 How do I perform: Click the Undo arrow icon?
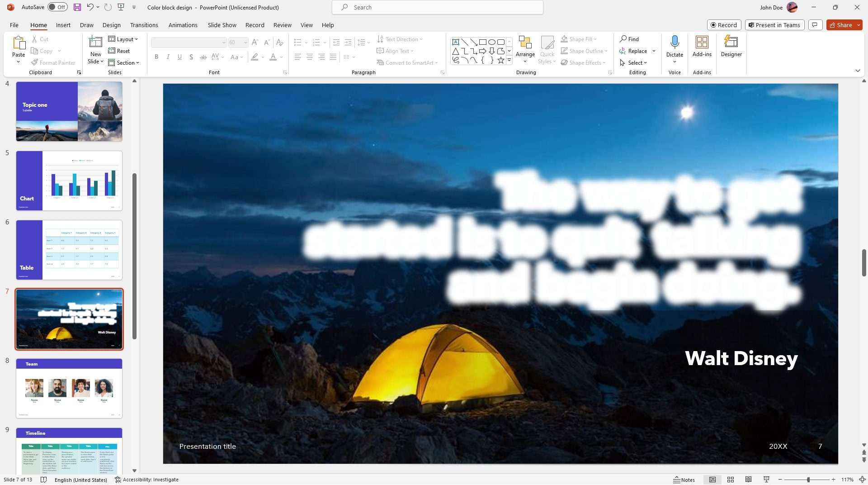pyautogui.click(x=90, y=7)
